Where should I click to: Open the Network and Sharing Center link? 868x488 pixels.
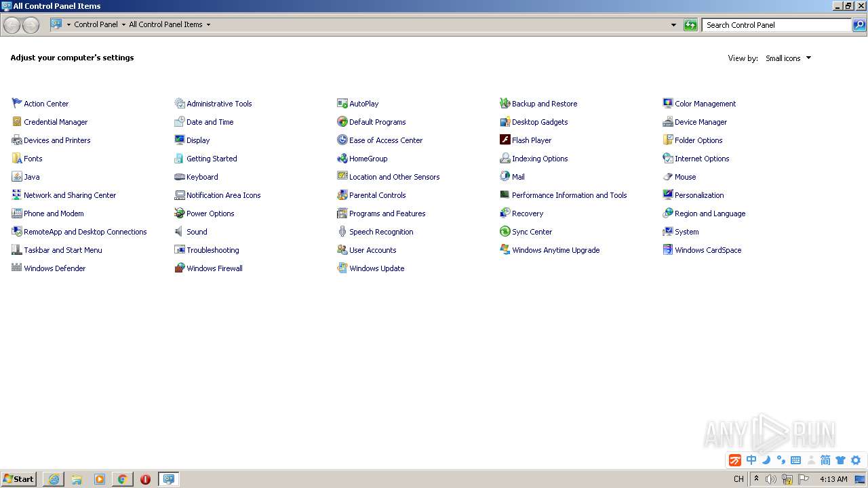(70, 195)
